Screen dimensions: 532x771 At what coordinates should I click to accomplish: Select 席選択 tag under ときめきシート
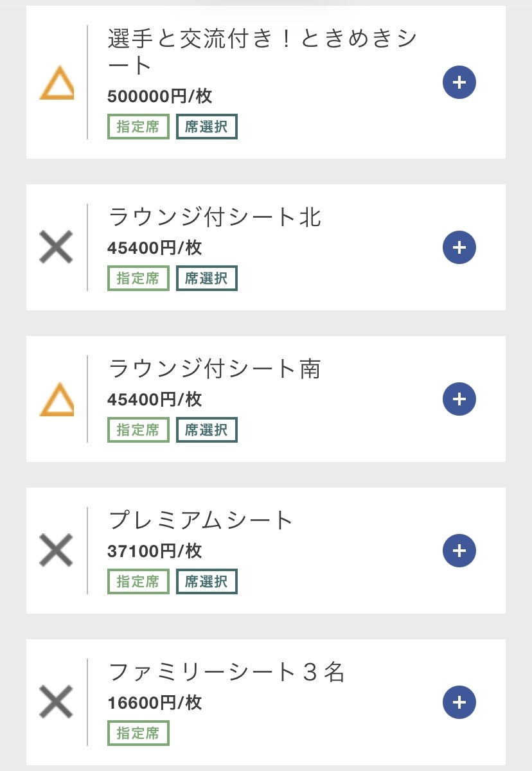(x=206, y=127)
